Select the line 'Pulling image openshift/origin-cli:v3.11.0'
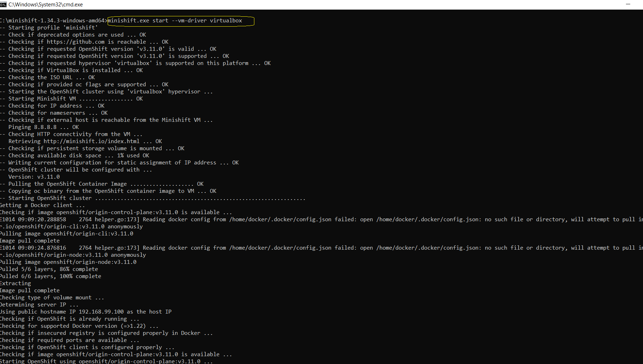 [66, 234]
